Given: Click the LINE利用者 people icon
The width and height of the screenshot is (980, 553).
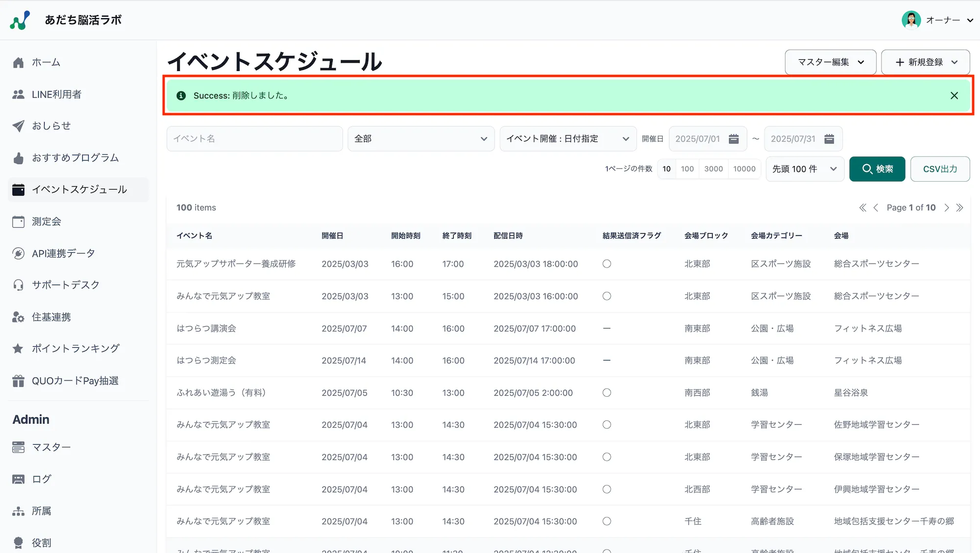Looking at the screenshot, I should click(x=19, y=95).
